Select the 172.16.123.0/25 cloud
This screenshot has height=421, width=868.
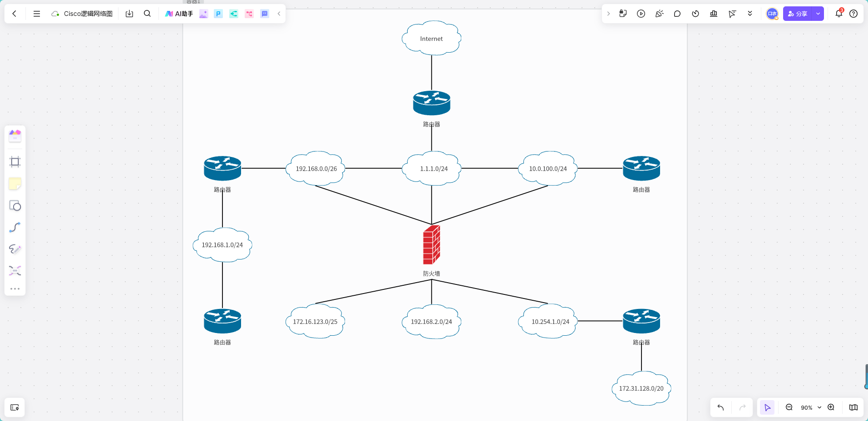click(315, 321)
